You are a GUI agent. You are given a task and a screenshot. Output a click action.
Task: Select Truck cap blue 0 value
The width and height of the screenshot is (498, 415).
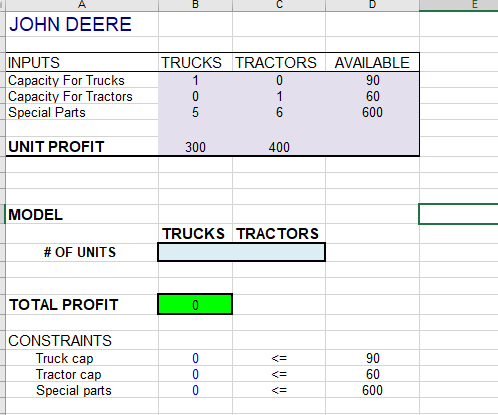[195, 358]
